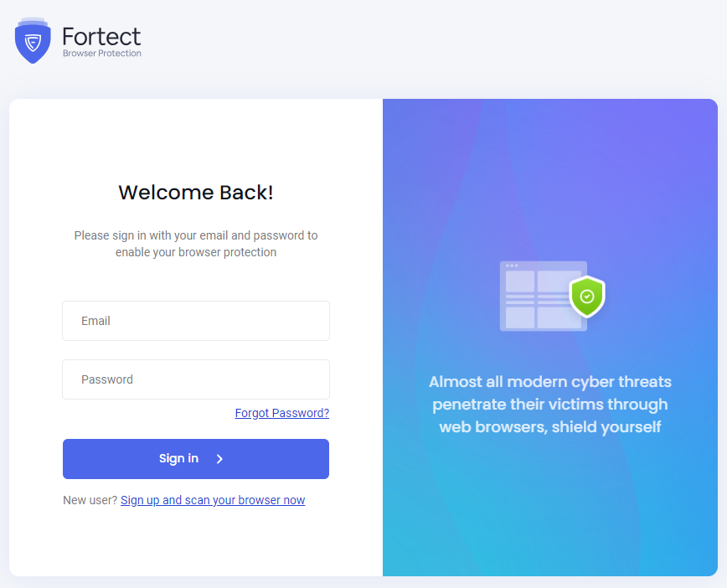Click the Welcome Back! heading
The height and width of the screenshot is (588, 727).
(196, 193)
